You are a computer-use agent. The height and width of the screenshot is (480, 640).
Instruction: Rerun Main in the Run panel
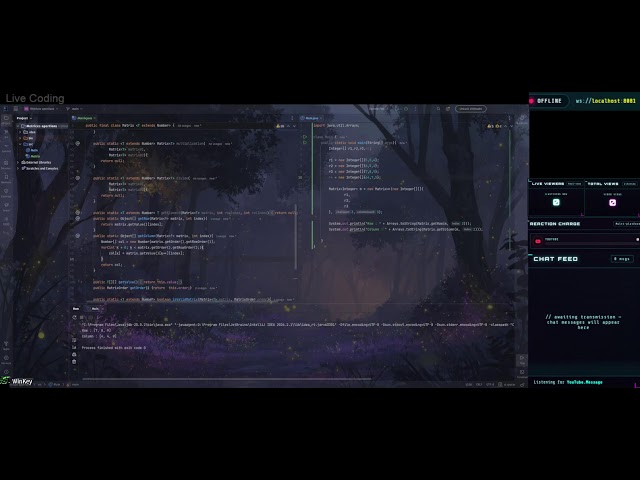[x=74, y=317]
